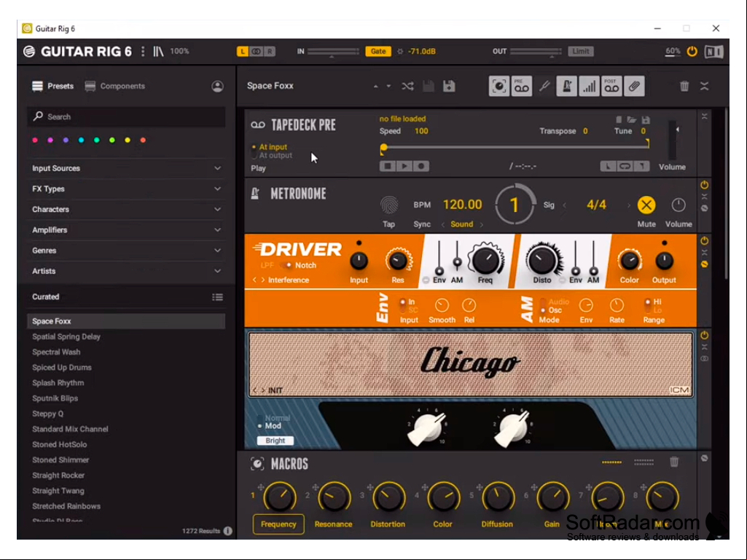The image size is (747, 560).
Task: Click the Resonance macro label
Action: pos(333,524)
